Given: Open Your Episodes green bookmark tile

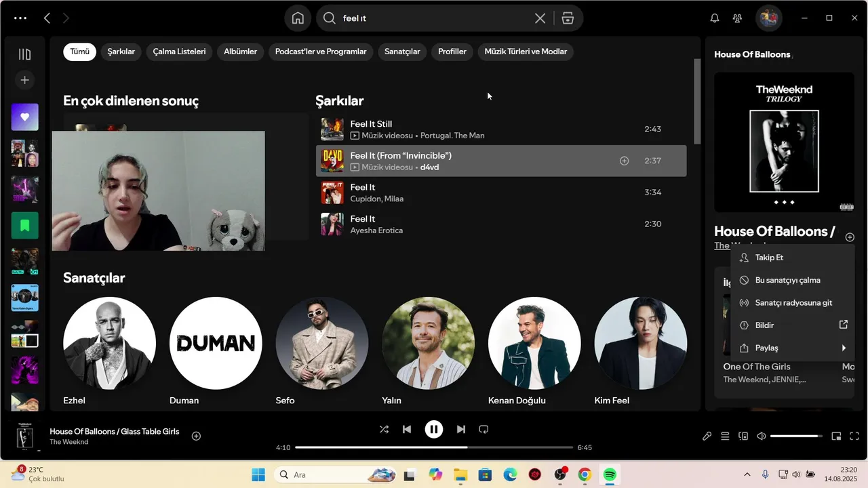Looking at the screenshot, I should [x=24, y=226].
